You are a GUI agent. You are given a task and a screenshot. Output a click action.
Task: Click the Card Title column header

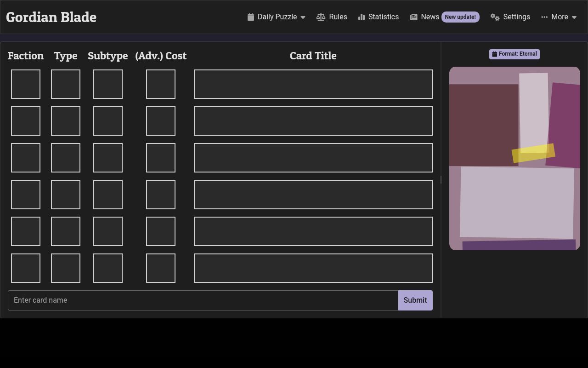tap(313, 56)
